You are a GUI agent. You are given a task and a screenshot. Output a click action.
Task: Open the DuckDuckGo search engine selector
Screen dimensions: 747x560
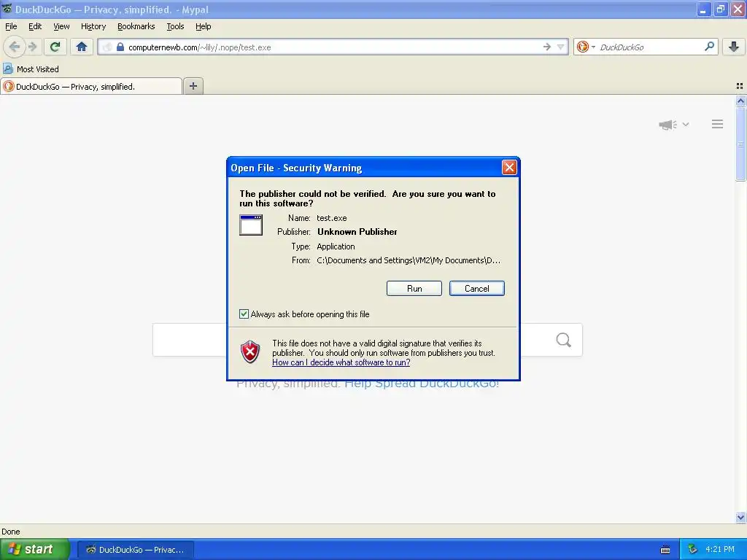coord(586,47)
